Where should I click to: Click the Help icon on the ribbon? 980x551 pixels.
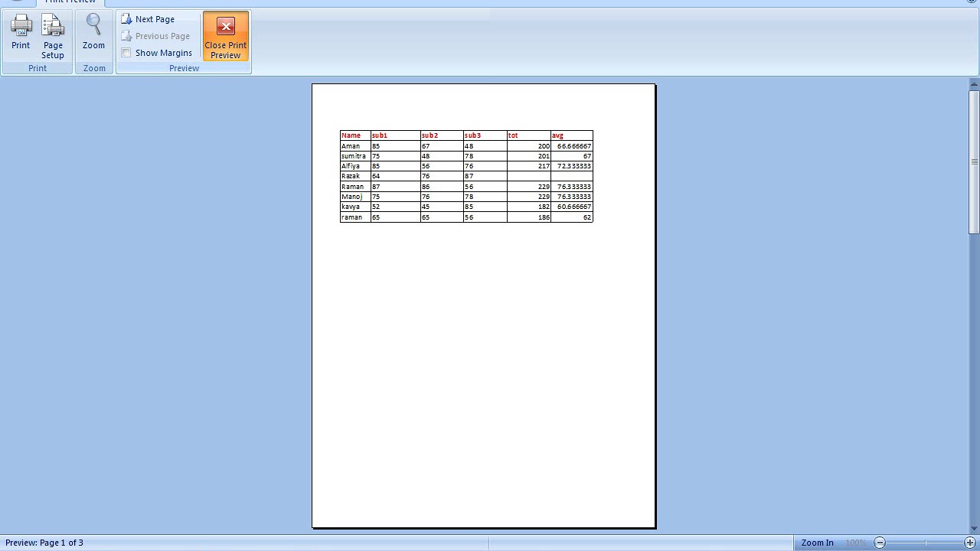pos(972,2)
